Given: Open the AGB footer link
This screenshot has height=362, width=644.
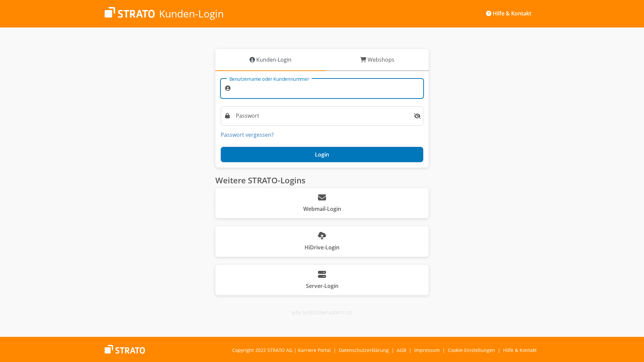Looking at the screenshot, I should pos(401,350).
